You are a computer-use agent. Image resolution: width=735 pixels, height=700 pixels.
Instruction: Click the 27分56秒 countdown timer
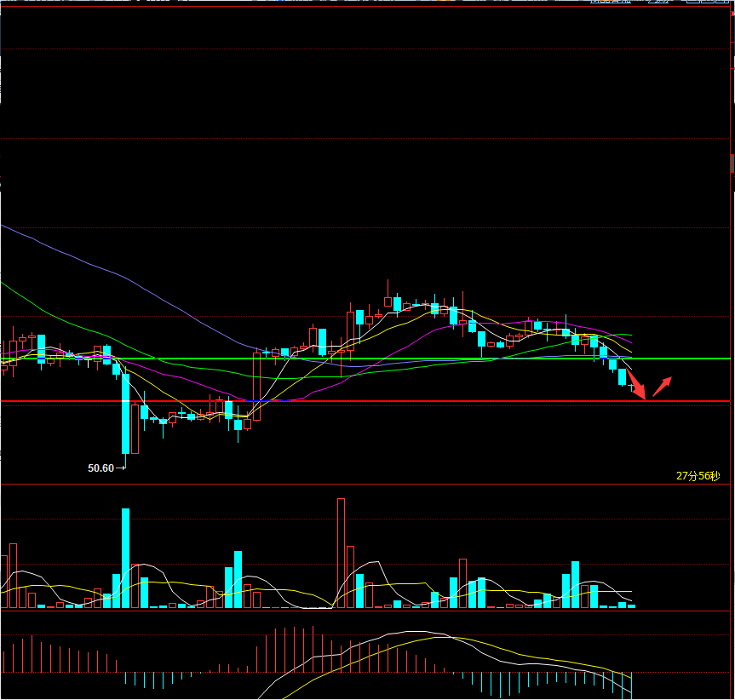[698, 476]
